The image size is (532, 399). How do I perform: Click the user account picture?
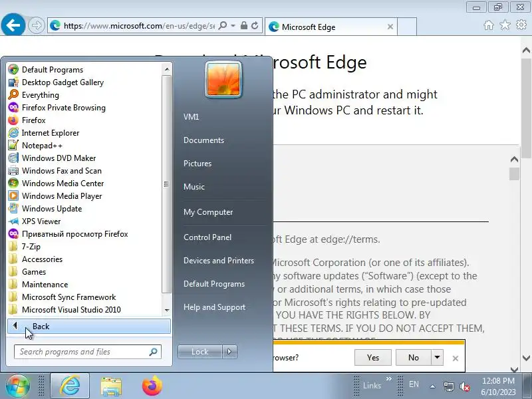tap(223, 79)
